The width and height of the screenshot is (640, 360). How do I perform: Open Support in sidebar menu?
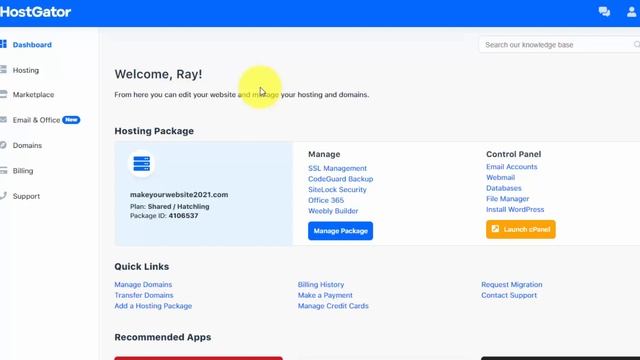click(26, 196)
